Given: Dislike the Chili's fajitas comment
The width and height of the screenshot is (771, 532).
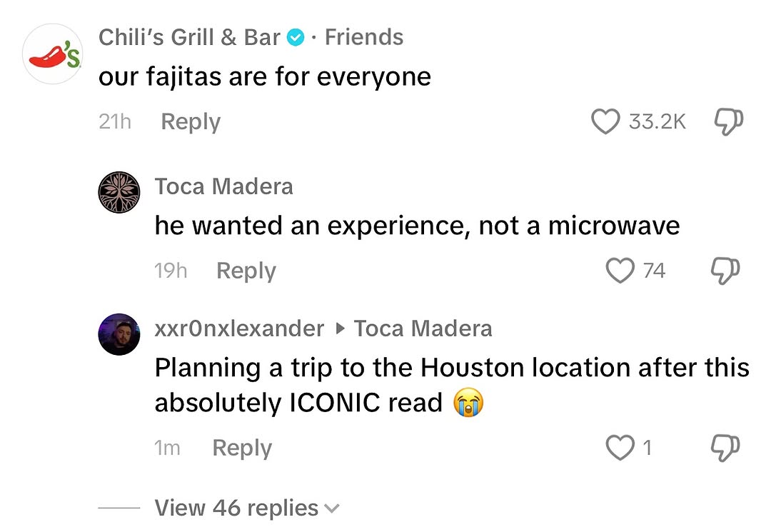Looking at the screenshot, I should [727, 122].
